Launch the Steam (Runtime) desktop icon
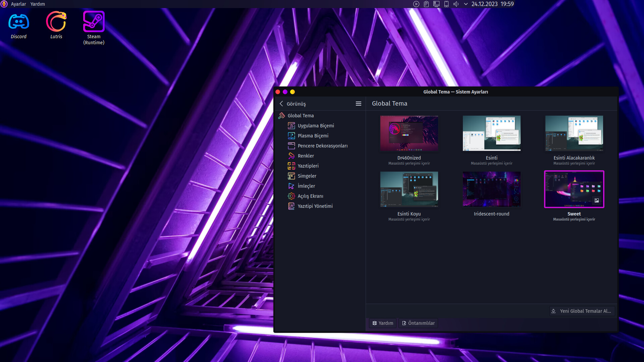Screen dimensions: 644x362 94,22
